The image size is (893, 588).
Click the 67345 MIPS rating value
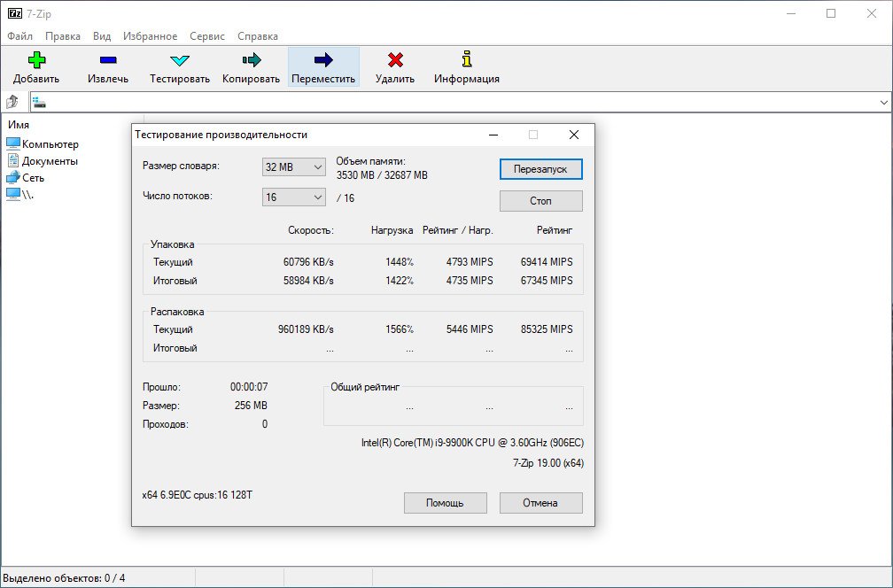[547, 280]
